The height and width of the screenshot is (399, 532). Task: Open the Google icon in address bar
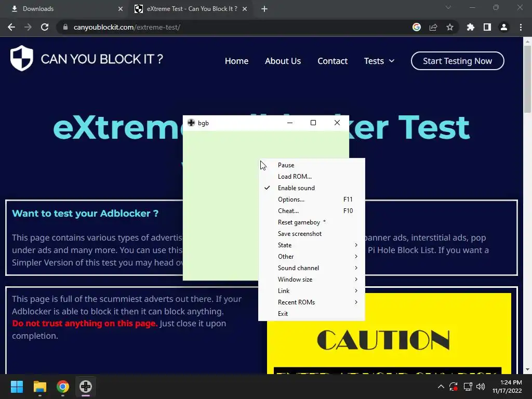point(417,27)
